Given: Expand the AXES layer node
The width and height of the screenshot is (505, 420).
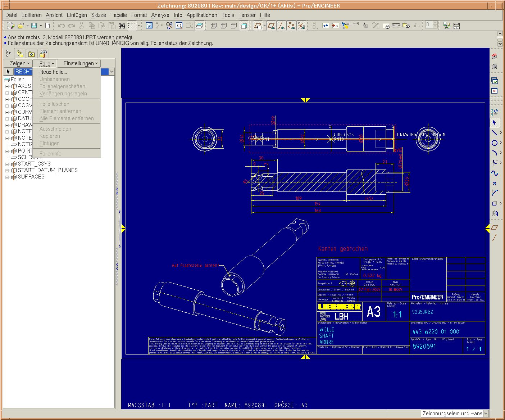Looking at the screenshot, I should (7, 86).
